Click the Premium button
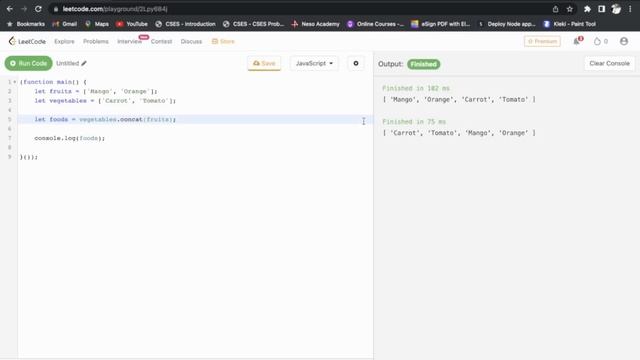The image size is (640, 360). [x=542, y=41]
